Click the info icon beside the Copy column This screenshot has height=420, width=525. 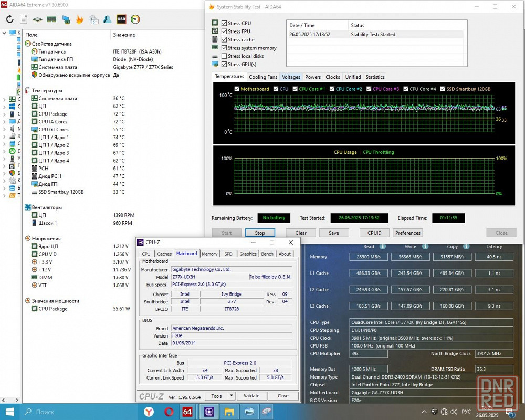tap(466, 247)
